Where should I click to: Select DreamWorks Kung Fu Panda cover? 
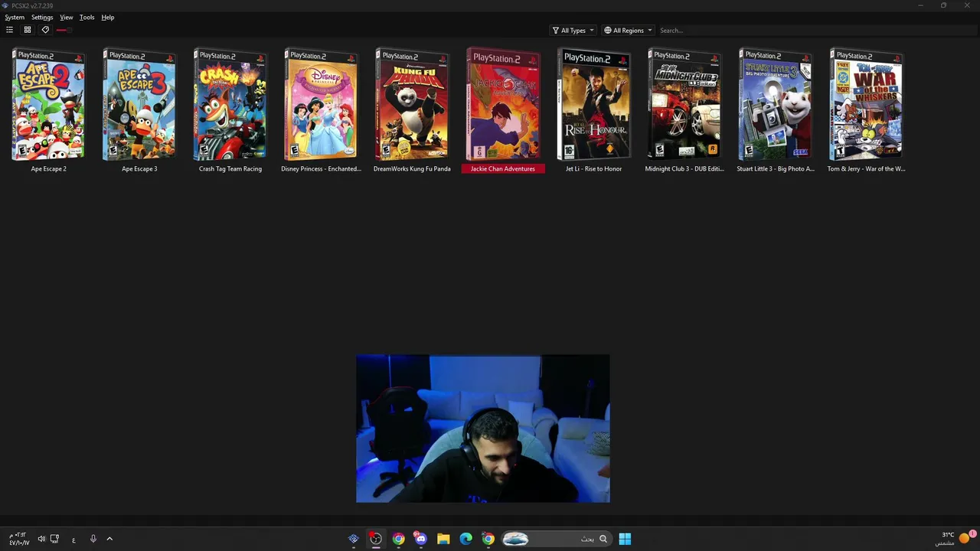click(x=412, y=105)
